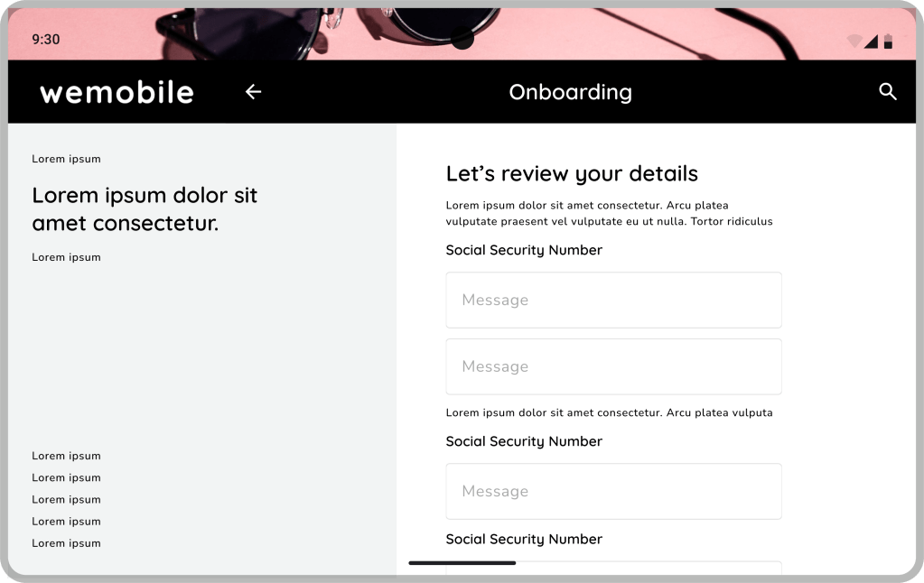Tap the cellular signal icon
The height and width of the screenshot is (583, 924).
(x=871, y=42)
